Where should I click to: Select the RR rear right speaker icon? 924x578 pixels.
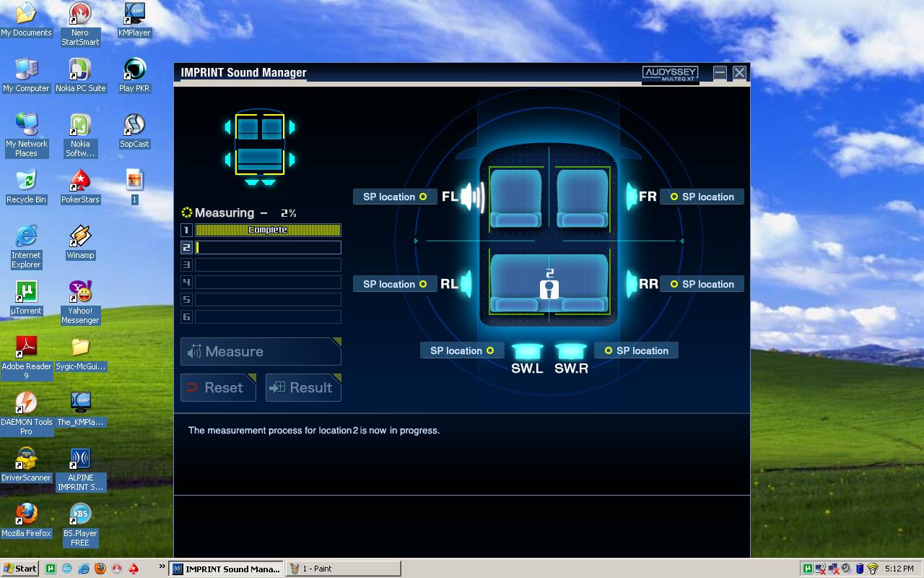[632, 284]
